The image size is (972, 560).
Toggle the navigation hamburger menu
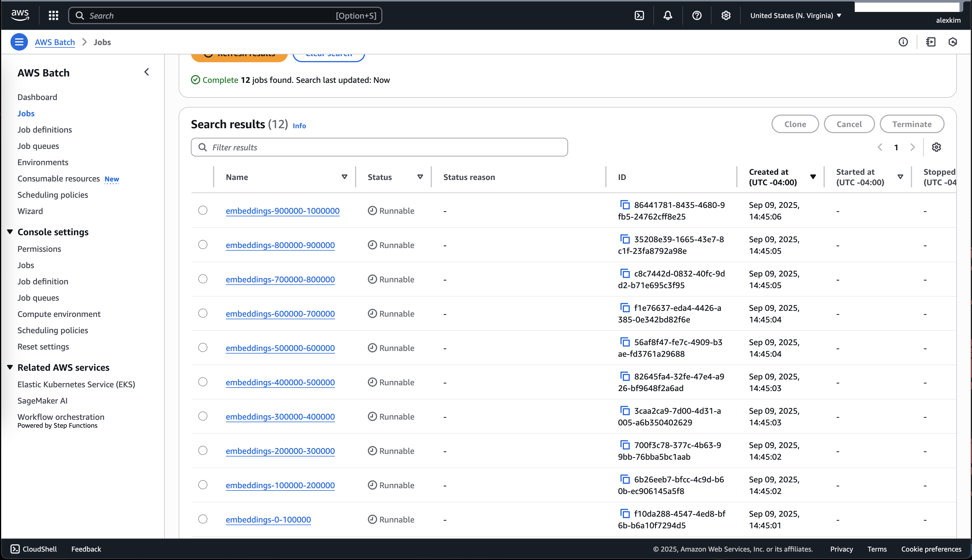pyautogui.click(x=19, y=42)
